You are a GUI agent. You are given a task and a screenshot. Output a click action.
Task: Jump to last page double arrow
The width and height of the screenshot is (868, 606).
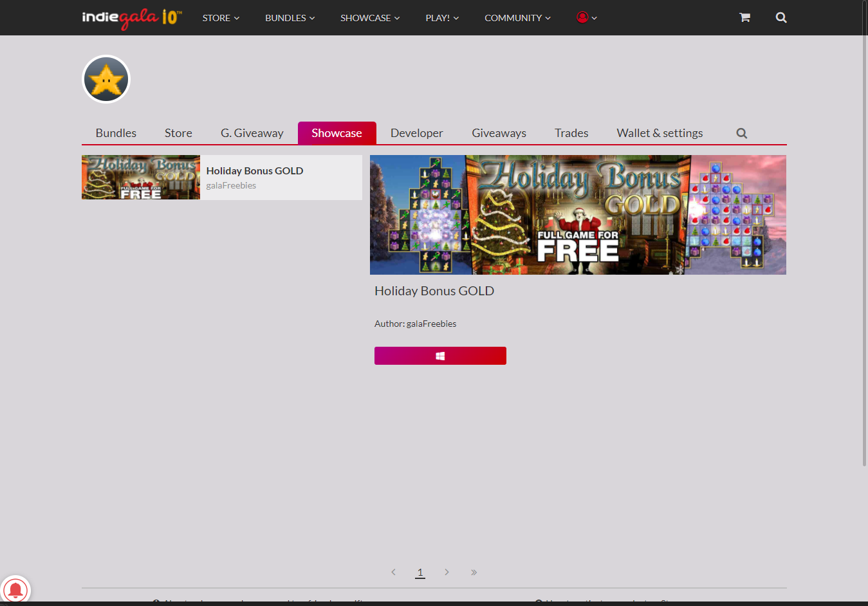[x=474, y=572]
